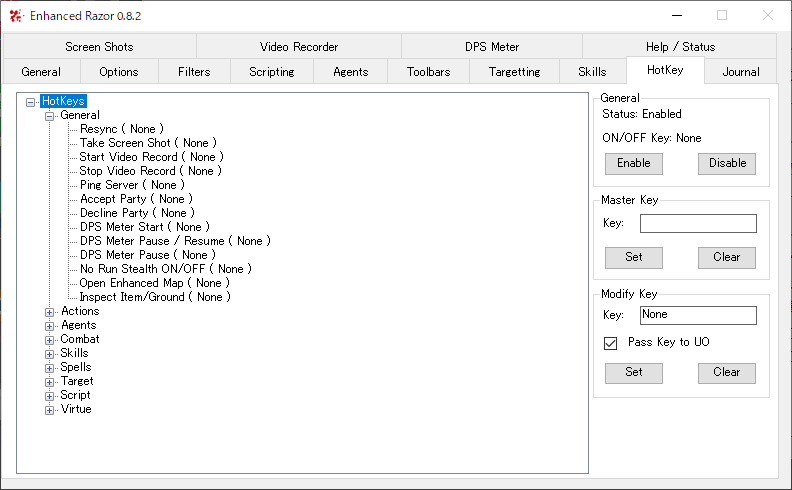Select the General node in the tree

coord(80,115)
